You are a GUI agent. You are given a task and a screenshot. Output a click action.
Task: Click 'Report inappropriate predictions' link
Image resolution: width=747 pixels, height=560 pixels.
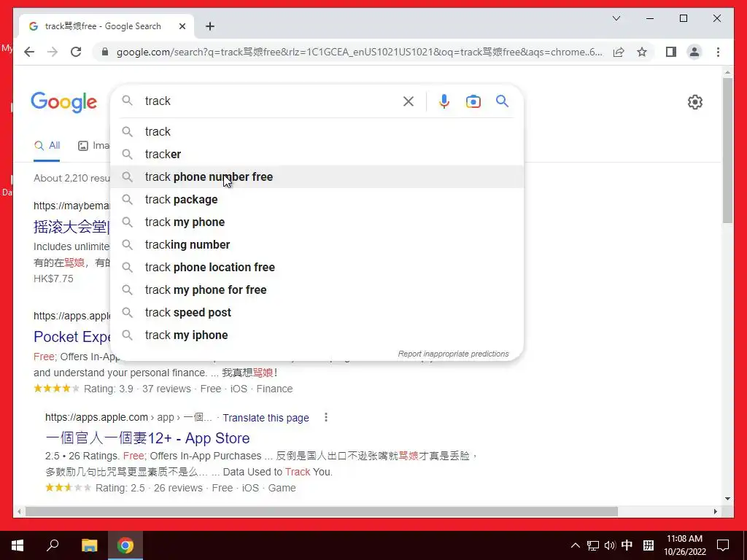point(453,354)
